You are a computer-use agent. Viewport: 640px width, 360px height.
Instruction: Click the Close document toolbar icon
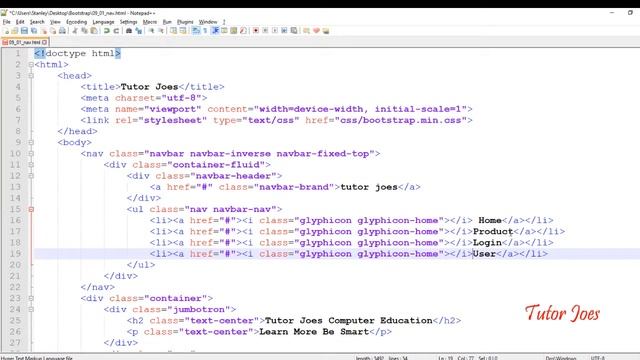[44, 31]
